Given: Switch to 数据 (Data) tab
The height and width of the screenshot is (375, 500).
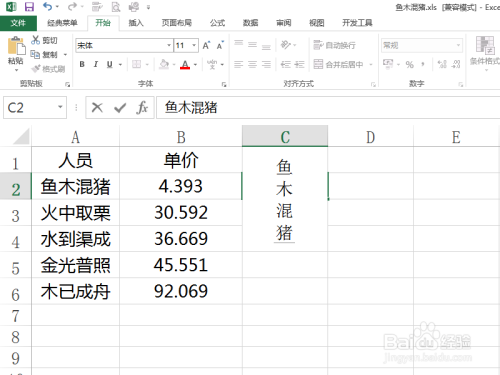Looking at the screenshot, I should pyautogui.click(x=250, y=23).
